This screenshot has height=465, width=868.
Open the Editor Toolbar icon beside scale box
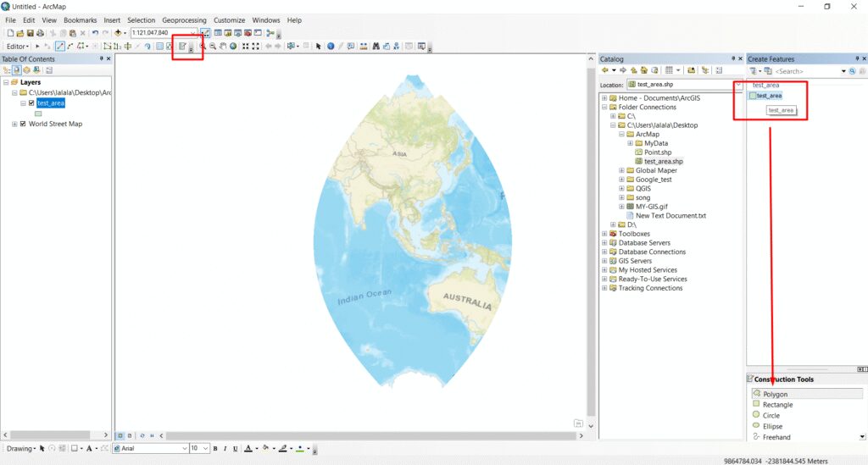(205, 33)
